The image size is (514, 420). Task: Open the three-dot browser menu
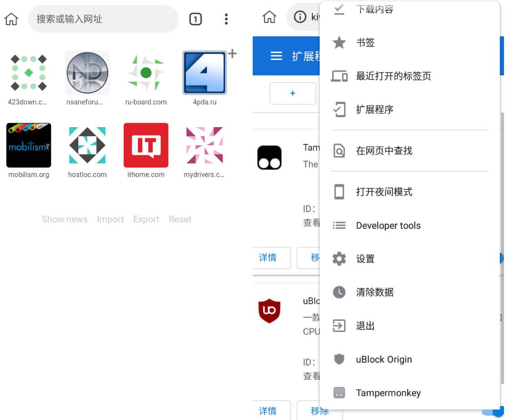pyautogui.click(x=226, y=19)
